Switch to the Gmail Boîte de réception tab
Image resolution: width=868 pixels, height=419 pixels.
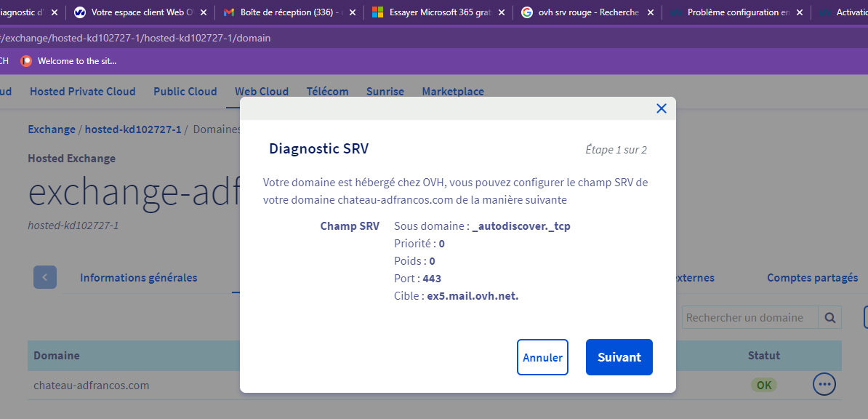[282, 12]
